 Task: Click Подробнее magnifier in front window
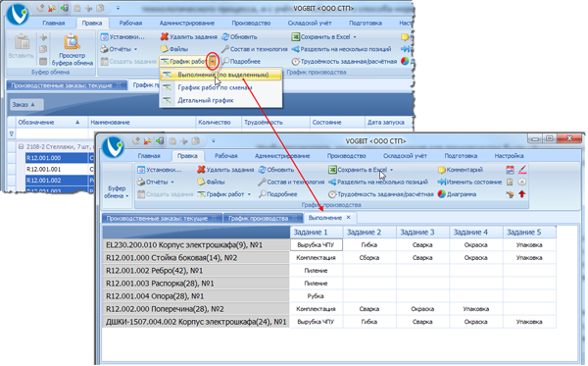263,194
